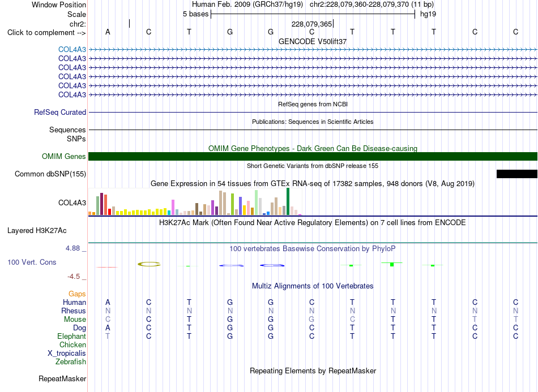This screenshot has width=538, height=392.
Task: Click the light green GTEx expression bar
Action: coord(257,203)
